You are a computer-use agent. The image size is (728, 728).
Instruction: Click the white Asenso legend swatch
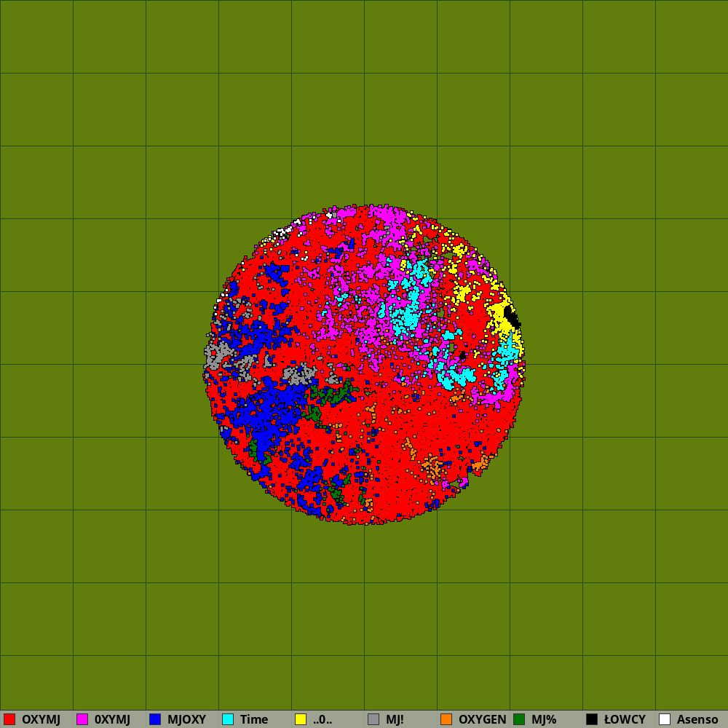pyautogui.click(x=665, y=719)
